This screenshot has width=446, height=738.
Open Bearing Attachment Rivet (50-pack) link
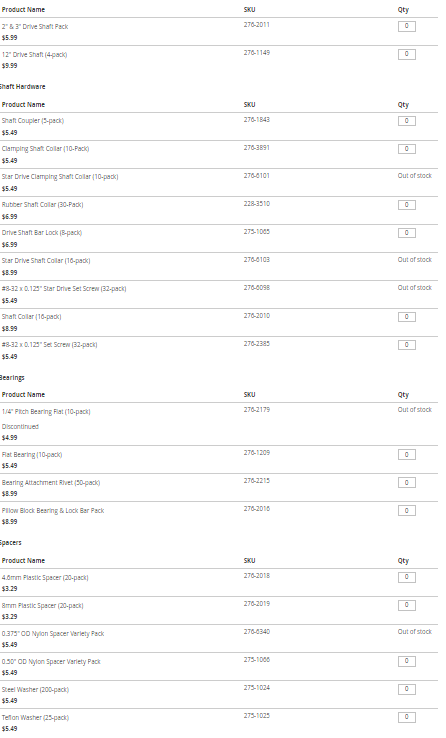point(51,483)
